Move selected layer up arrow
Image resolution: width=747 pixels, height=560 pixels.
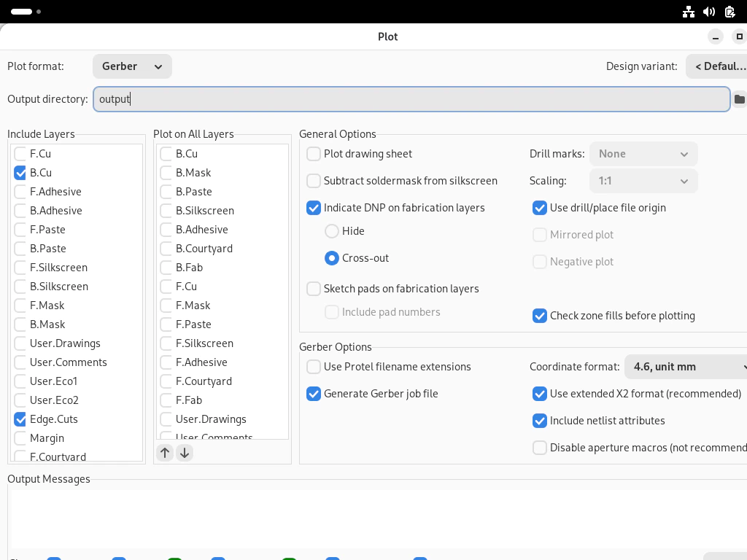[165, 453]
